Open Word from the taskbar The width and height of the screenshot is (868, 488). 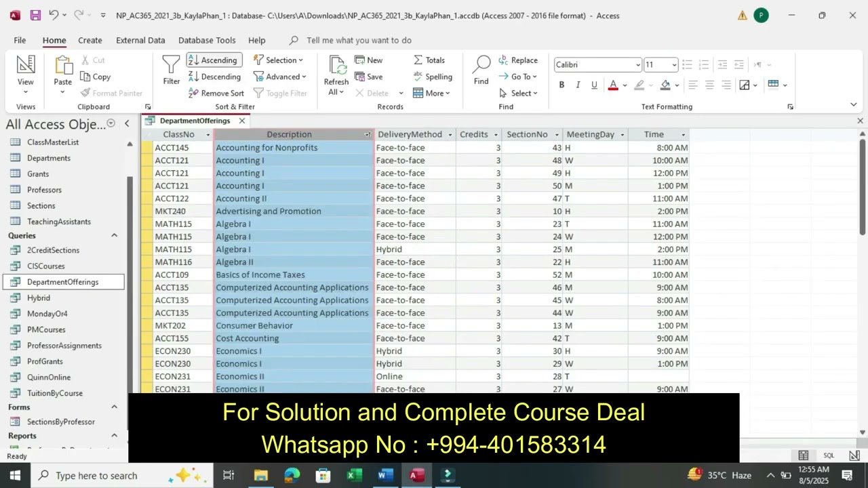[386, 475]
